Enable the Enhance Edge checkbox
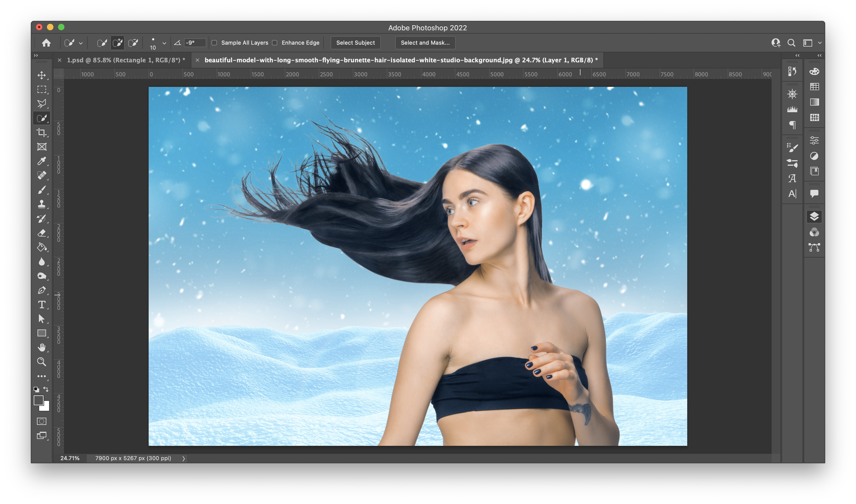The width and height of the screenshot is (856, 504). click(x=275, y=43)
